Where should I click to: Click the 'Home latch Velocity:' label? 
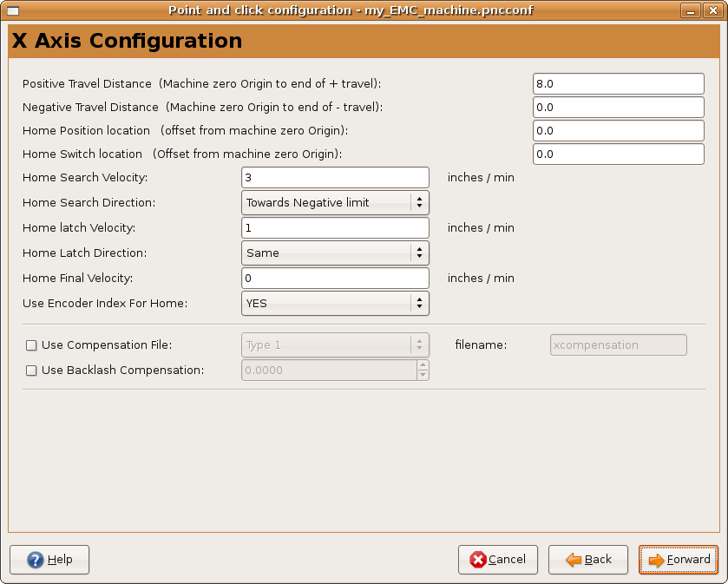79,228
